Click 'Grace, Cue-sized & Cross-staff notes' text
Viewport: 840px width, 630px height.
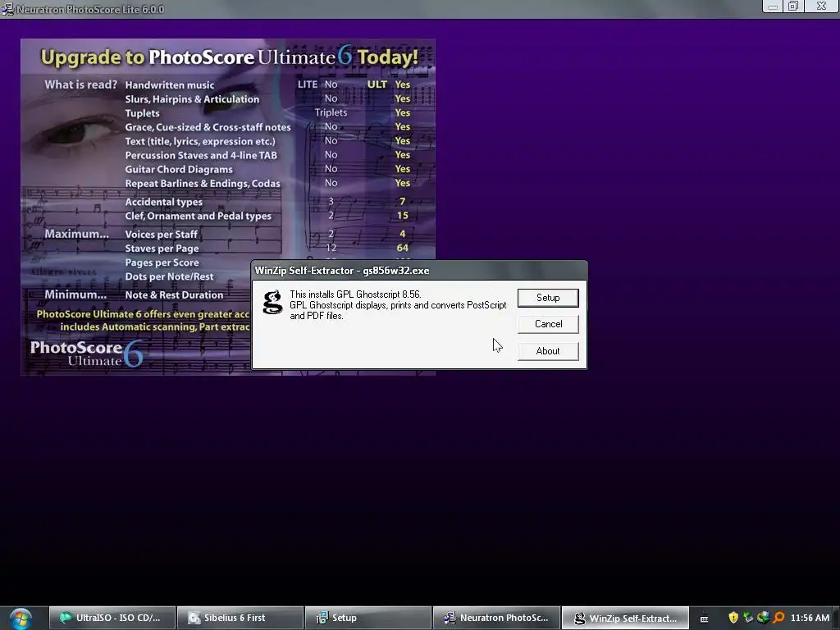coord(208,127)
